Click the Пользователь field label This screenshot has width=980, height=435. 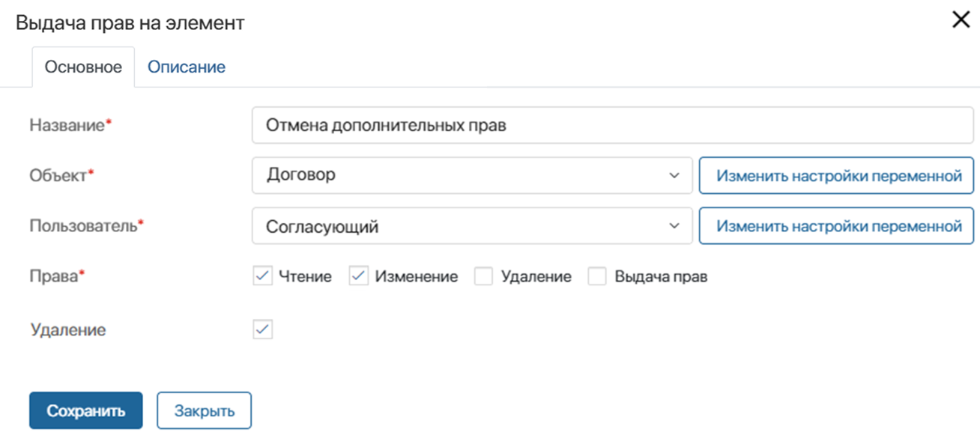pos(87,225)
